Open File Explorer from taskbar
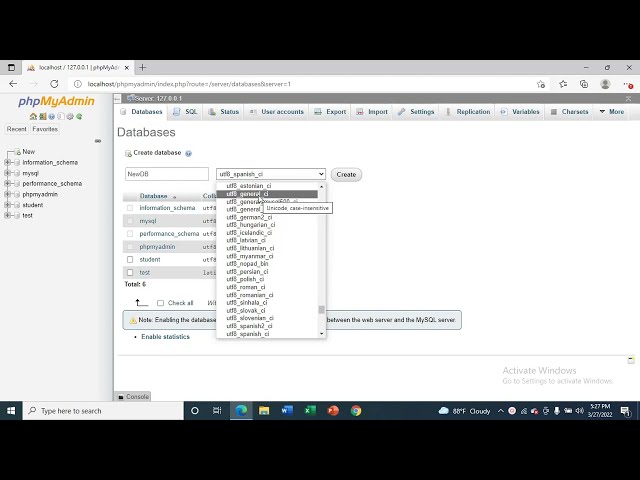 pos(264,411)
